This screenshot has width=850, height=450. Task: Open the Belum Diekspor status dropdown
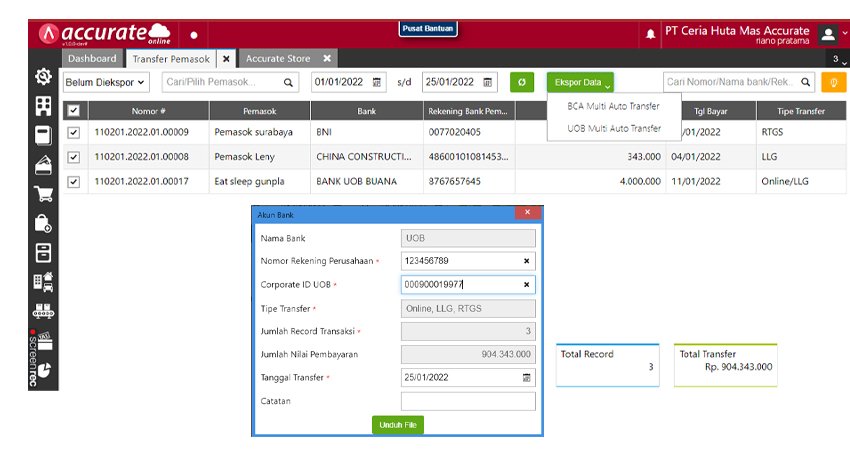click(106, 82)
